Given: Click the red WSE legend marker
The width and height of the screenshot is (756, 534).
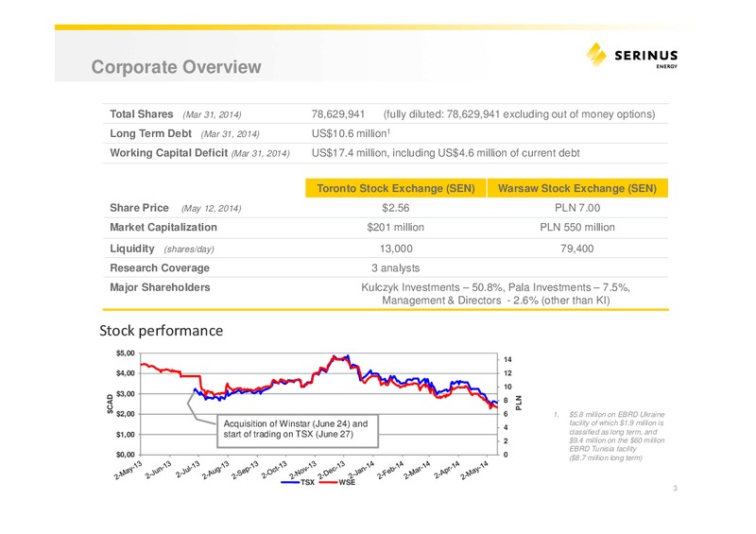Looking at the screenshot, I should click(x=328, y=482).
